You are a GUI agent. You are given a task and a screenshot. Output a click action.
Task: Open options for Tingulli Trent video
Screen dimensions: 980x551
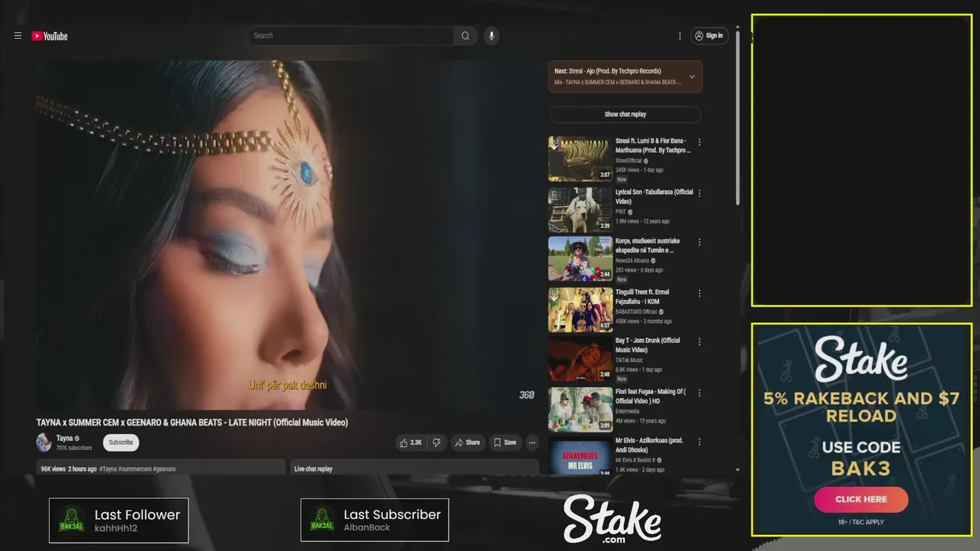pyautogui.click(x=699, y=293)
